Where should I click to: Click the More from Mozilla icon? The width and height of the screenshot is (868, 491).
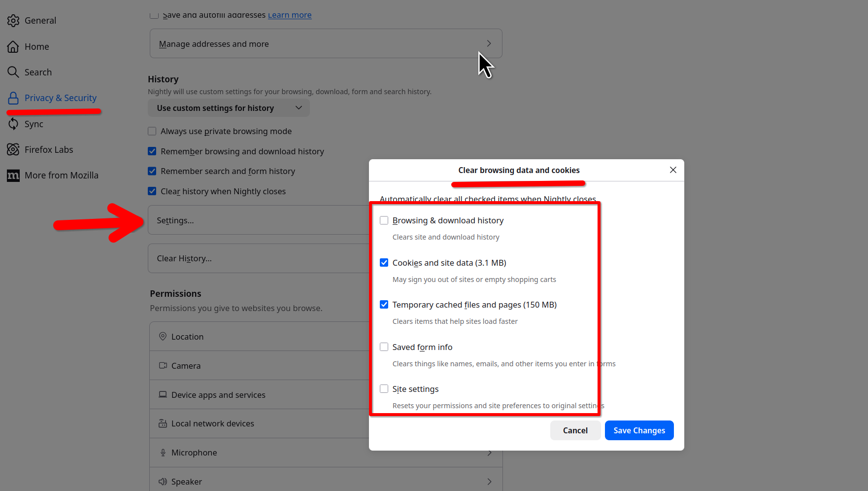pyautogui.click(x=13, y=175)
